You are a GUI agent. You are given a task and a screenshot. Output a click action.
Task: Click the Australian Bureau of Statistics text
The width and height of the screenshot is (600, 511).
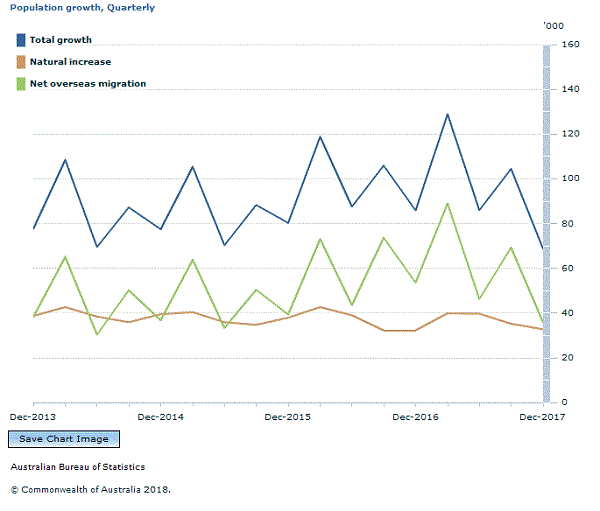[78, 467]
